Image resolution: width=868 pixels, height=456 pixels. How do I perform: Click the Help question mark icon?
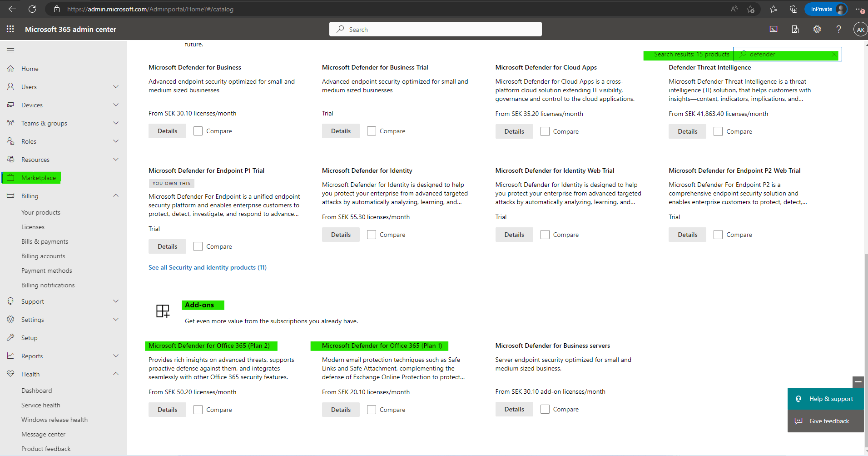click(838, 29)
